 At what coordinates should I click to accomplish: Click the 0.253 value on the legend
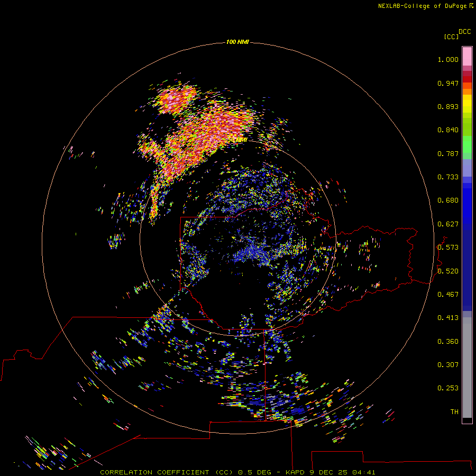pos(448,388)
